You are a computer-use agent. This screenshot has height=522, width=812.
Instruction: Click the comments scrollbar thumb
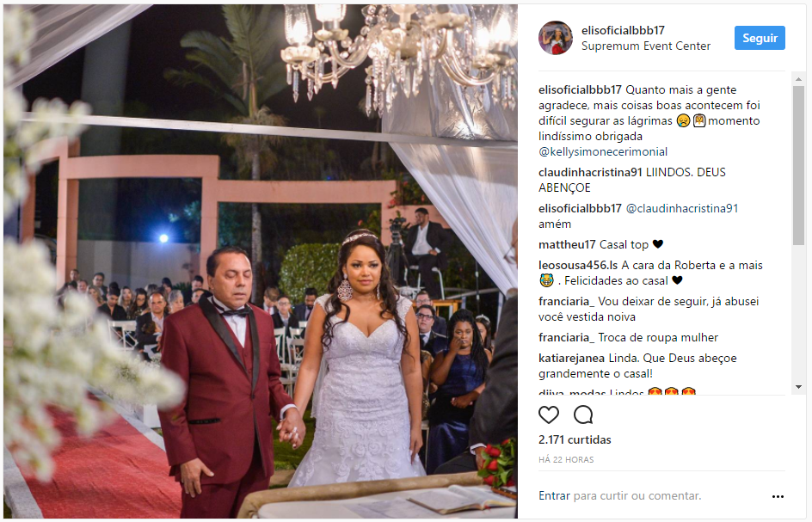point(798,166)
